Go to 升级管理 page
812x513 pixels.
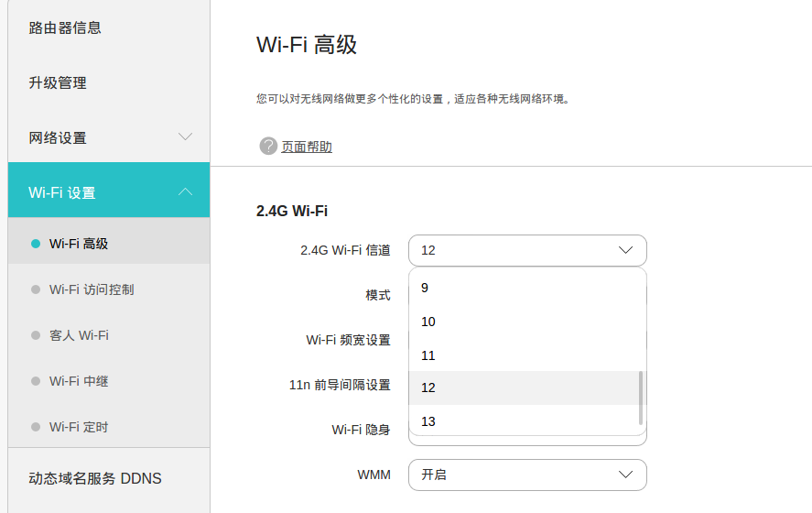[58, 82]
